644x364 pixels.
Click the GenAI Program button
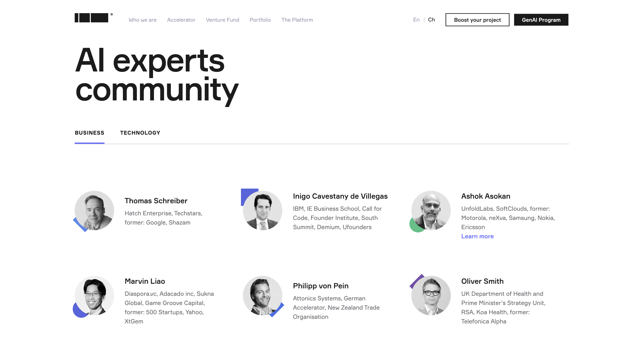click(541, 20)
